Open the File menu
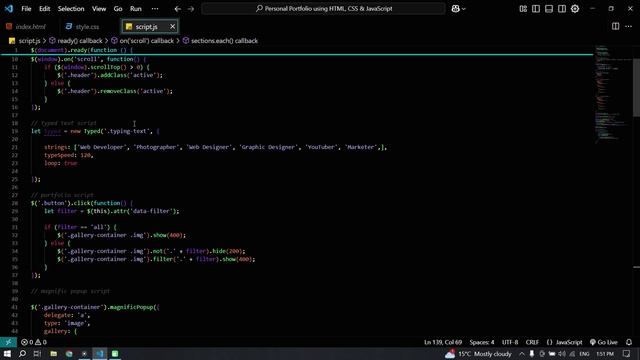Screen dimensions: 640x360 (26, 9)
